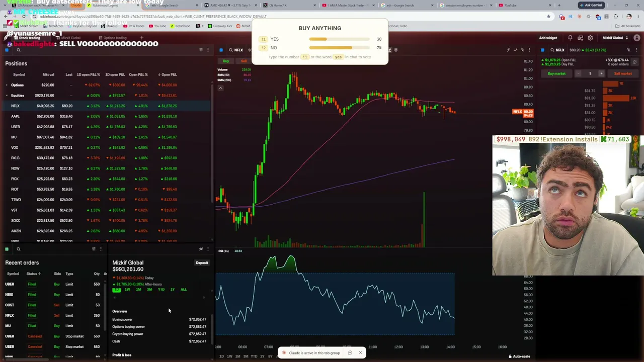
Task: Add a new layout tab with plus icon
Action: point(142,38)
